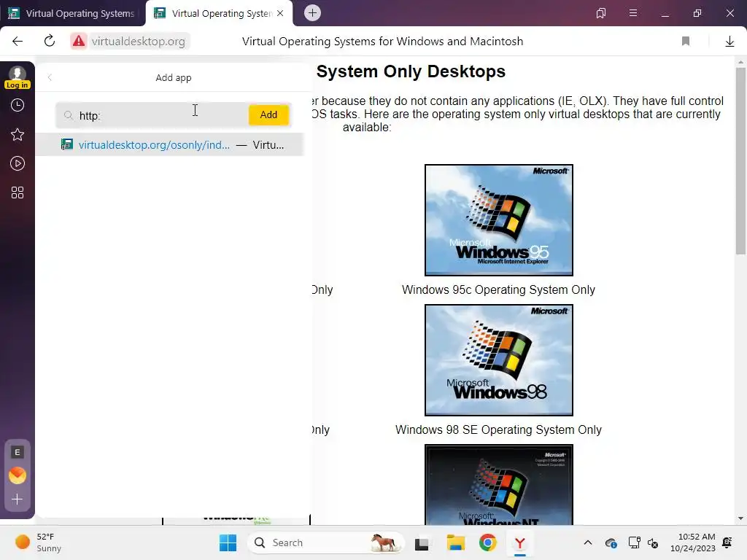This screenshot has height=560, width=747.
Task: Open the bookmarks panel icon in title bar
Action: pyautogui.click(x=601, y=13)
